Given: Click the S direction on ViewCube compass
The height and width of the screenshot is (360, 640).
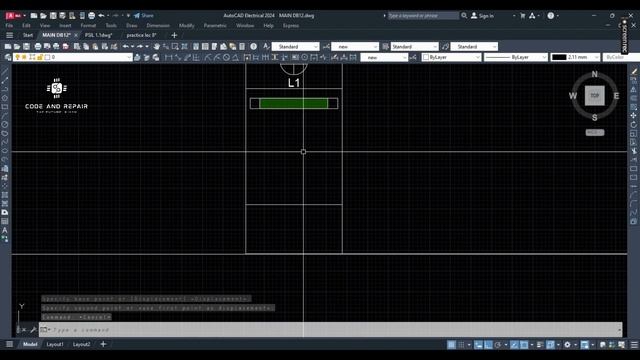Looking at the screenshot, I should pos(594,118).
